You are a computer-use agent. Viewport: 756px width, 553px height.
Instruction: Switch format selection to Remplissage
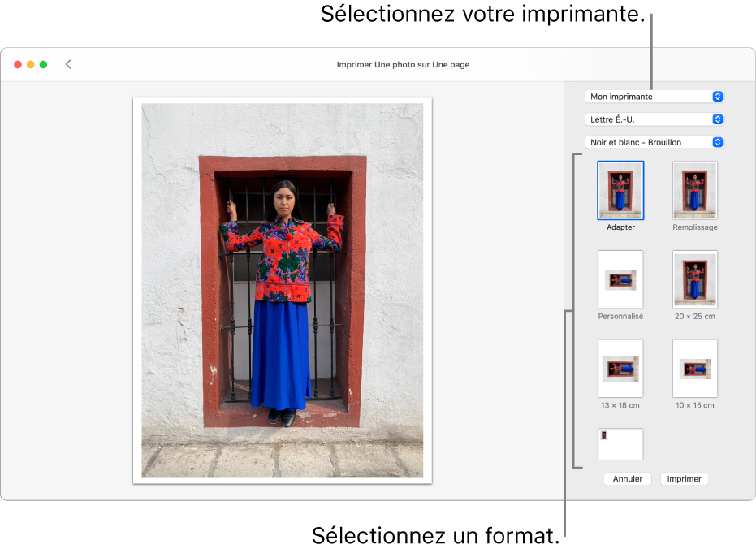[x=694, y=190]
